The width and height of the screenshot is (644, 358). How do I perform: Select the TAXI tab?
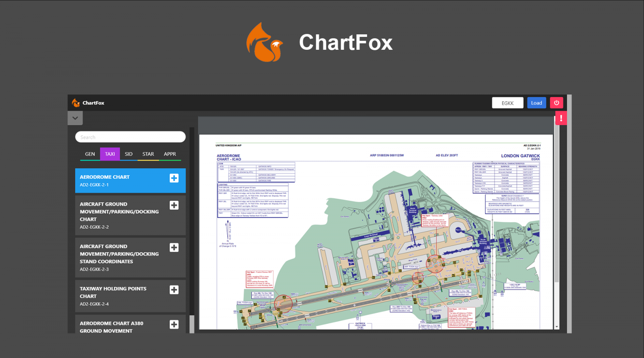pos(109,154)
